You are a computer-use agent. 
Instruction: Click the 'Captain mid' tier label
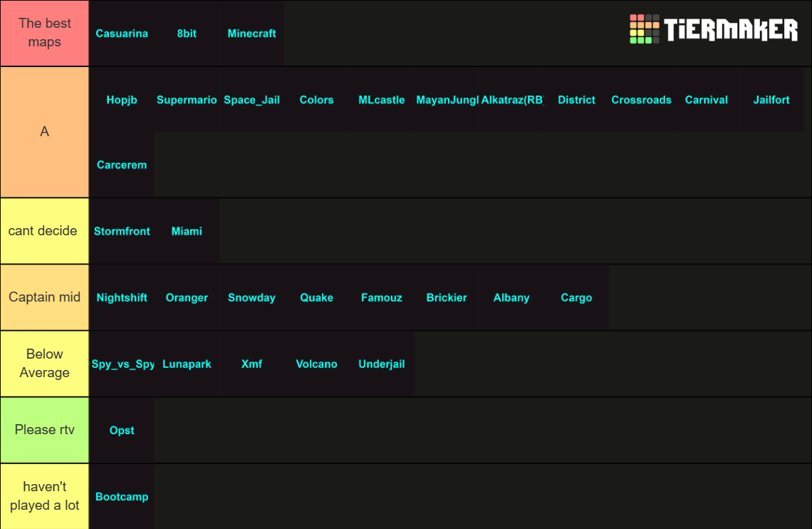pyautogui.click(x=44, y=297)
